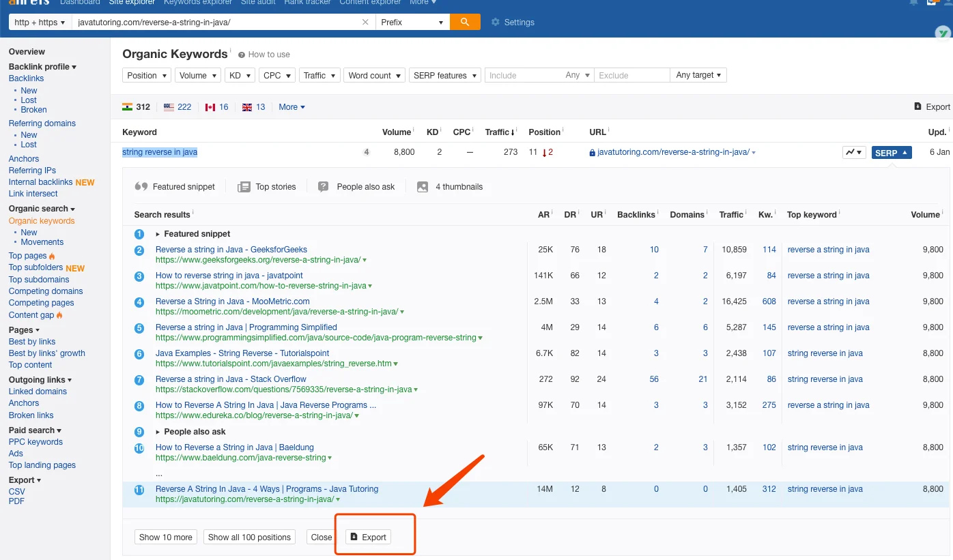Open Competing domains in the sidebar
Image resolution: width=953 pixels, height=560 pixels.
(46, 291)
